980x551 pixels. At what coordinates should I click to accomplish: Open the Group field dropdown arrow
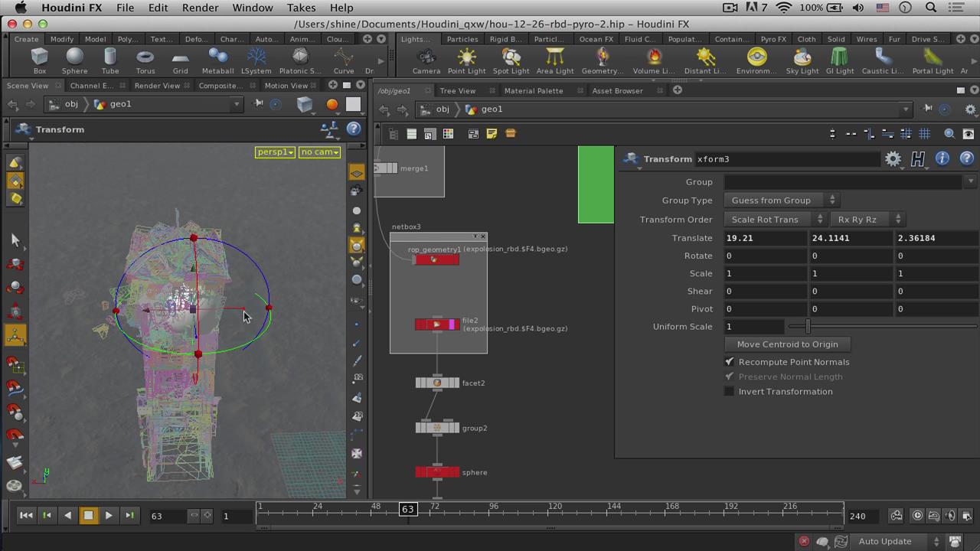coord(971,182)
